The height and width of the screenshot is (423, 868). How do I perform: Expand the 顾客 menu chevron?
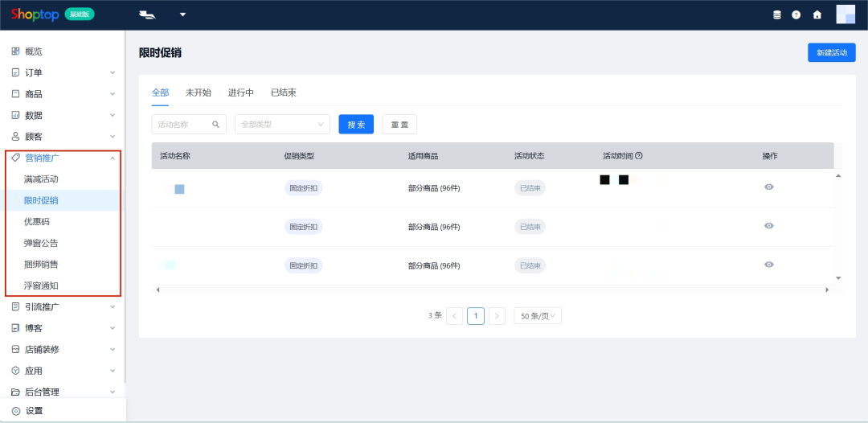(113, 136)
